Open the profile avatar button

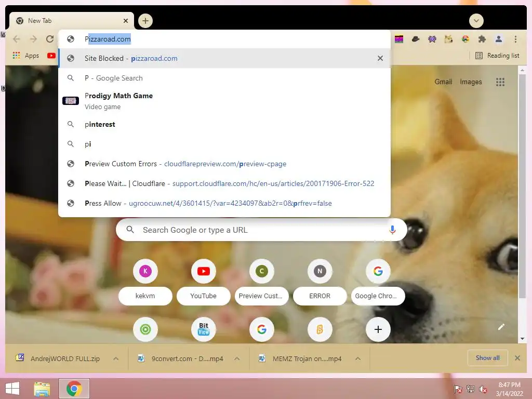[498, 39]
